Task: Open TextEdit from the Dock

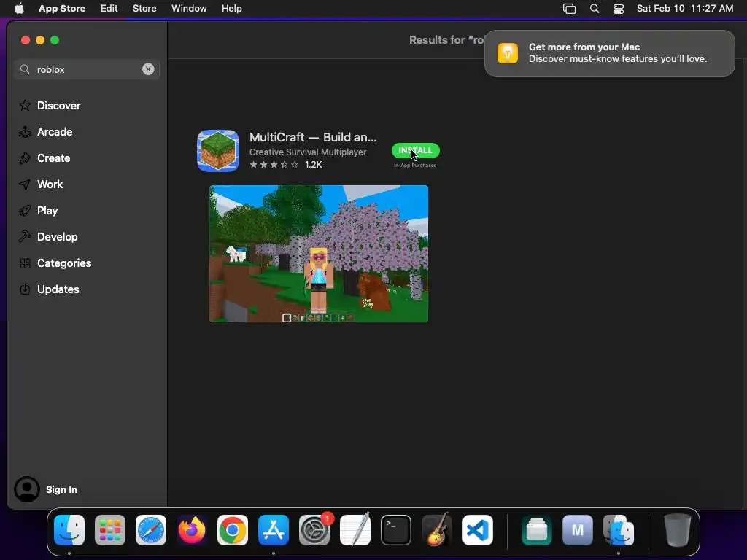Action: (355, 530)
